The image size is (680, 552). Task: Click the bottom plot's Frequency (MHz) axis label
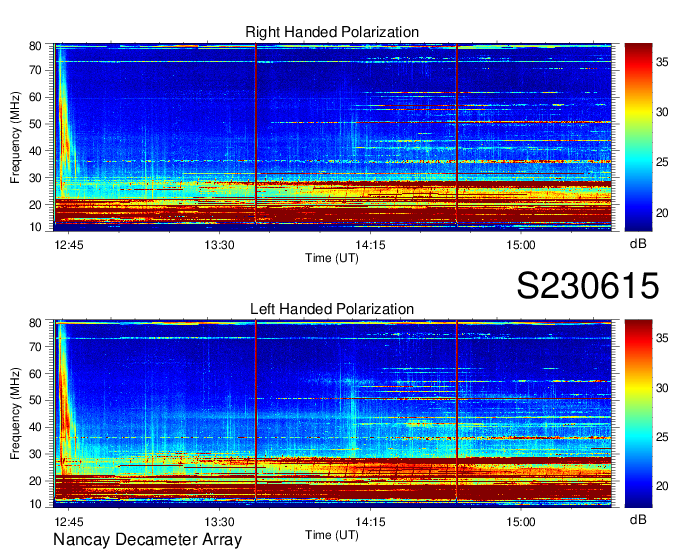pyautogui.click(x=15, y=414)
